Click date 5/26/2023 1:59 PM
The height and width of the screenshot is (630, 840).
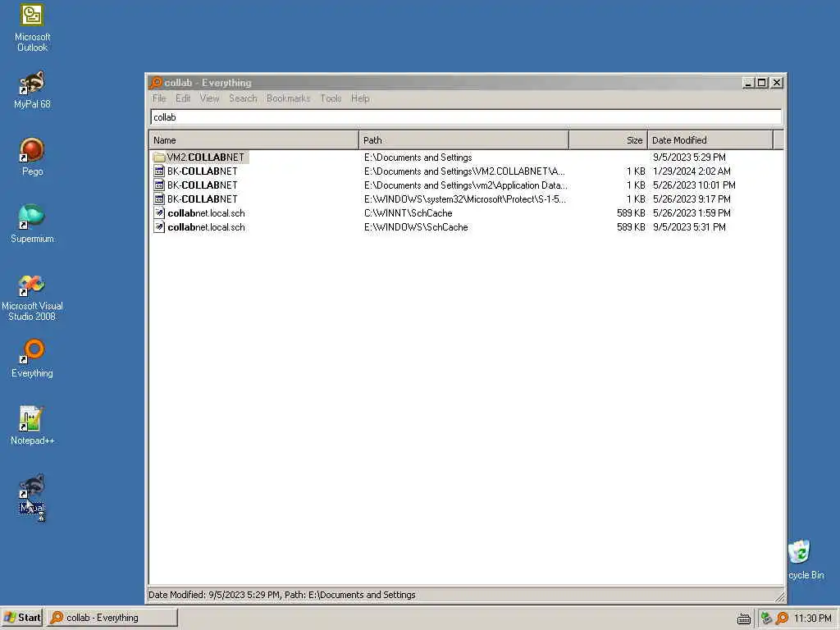click(692, 212)
